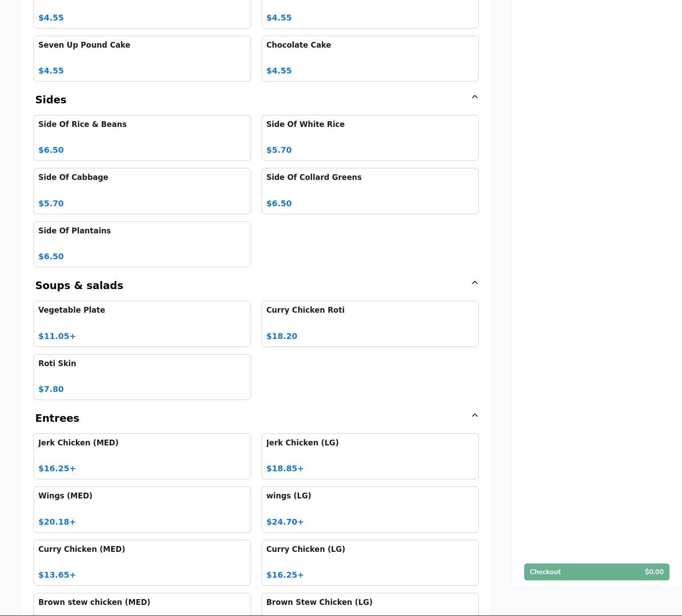Collapse the Entrees section chevron
This screenshot has width=682, height=616.
tap(474, 416)
